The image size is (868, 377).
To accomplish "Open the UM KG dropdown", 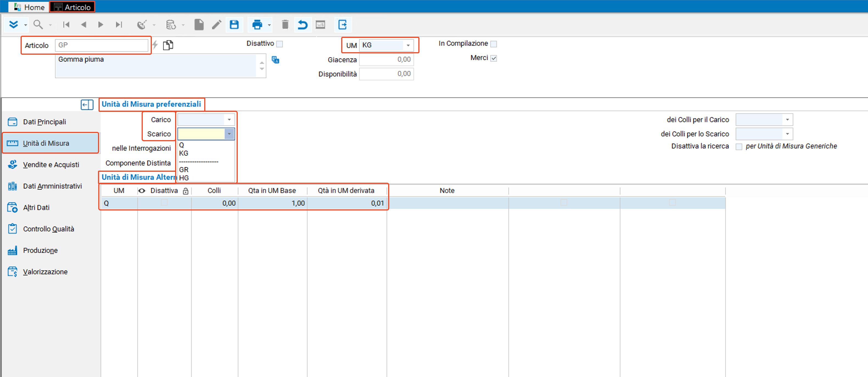I will (x=408, y=45).
